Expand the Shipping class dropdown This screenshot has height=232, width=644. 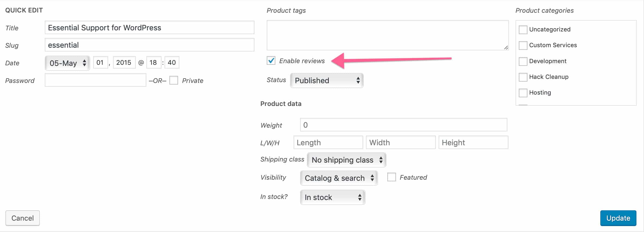(346, 160)
